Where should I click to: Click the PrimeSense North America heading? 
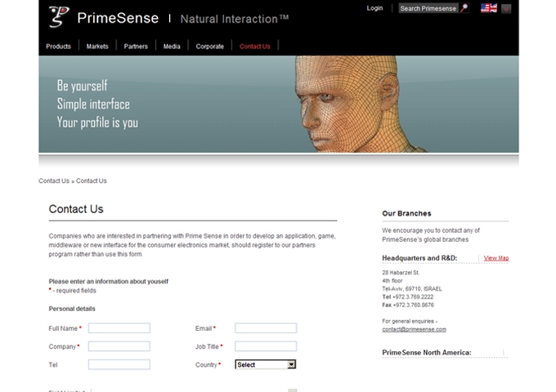coord(427,353)
